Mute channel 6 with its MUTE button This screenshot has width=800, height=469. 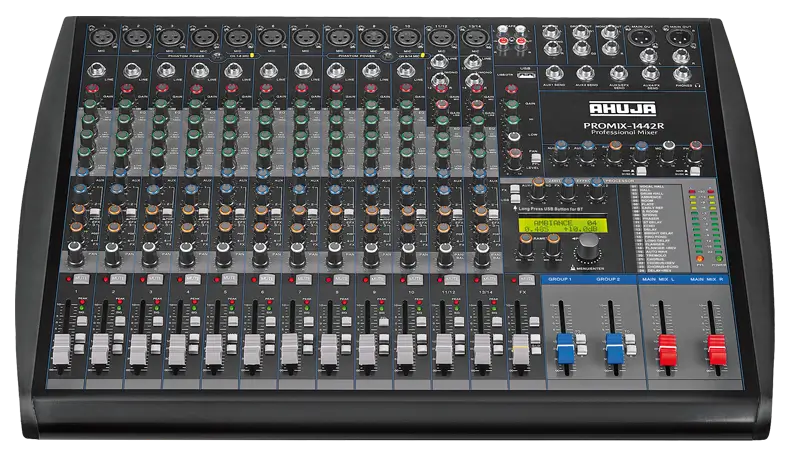(x=267, y=279)
